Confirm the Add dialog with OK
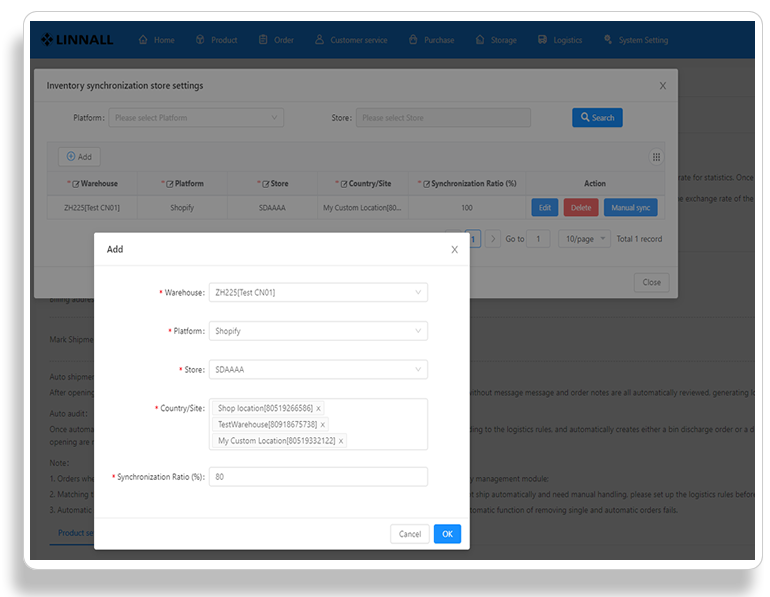 pyautogui.click(x=447, y=534)
